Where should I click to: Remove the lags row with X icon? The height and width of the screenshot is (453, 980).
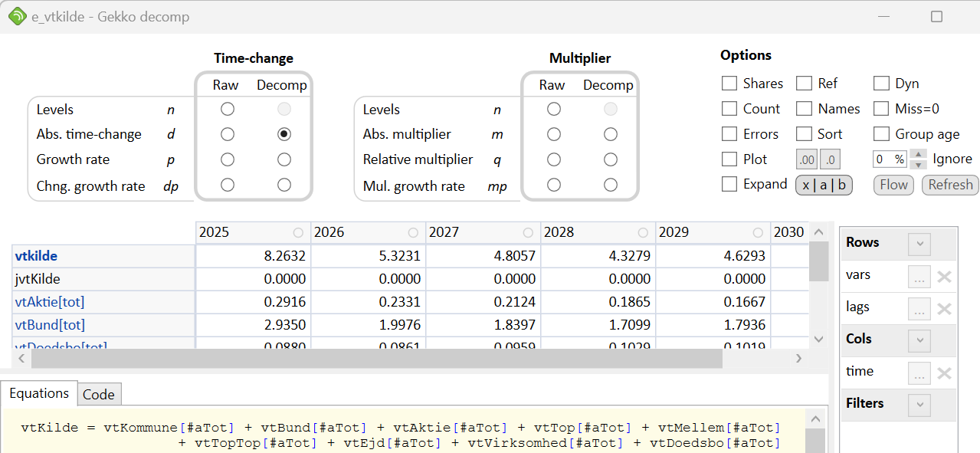944,309
